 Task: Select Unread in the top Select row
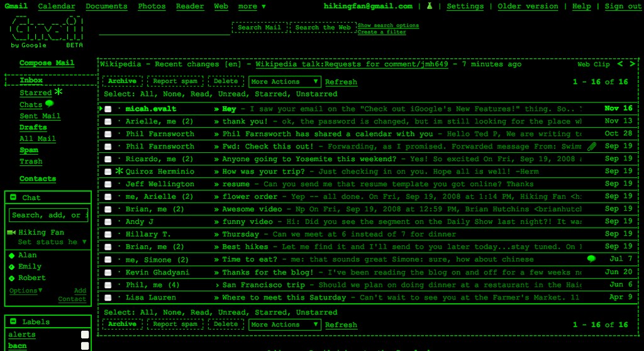233,94
